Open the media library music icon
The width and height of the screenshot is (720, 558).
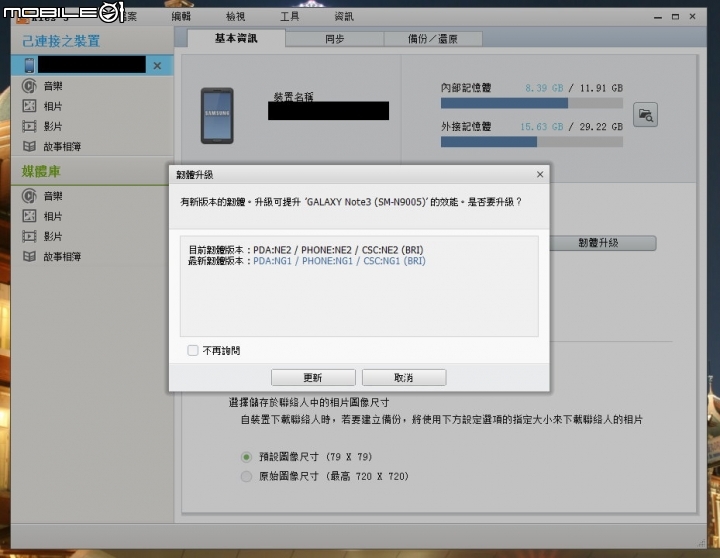[29, 196]
